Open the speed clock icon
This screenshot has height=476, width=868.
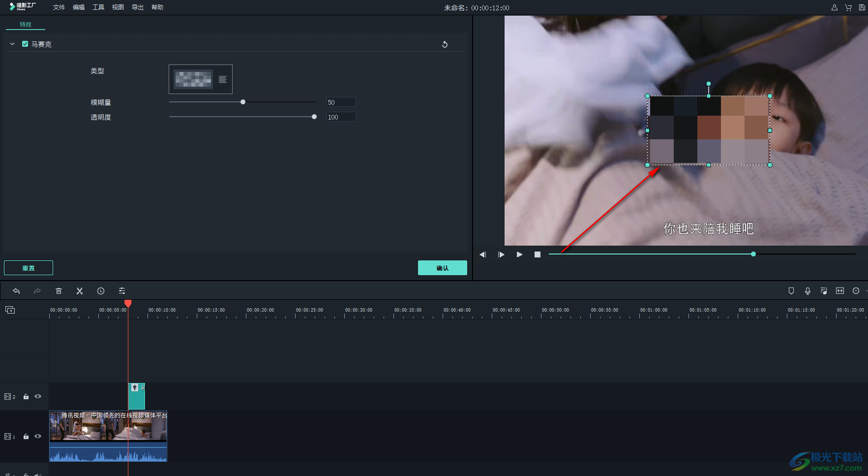pos(101,291)
